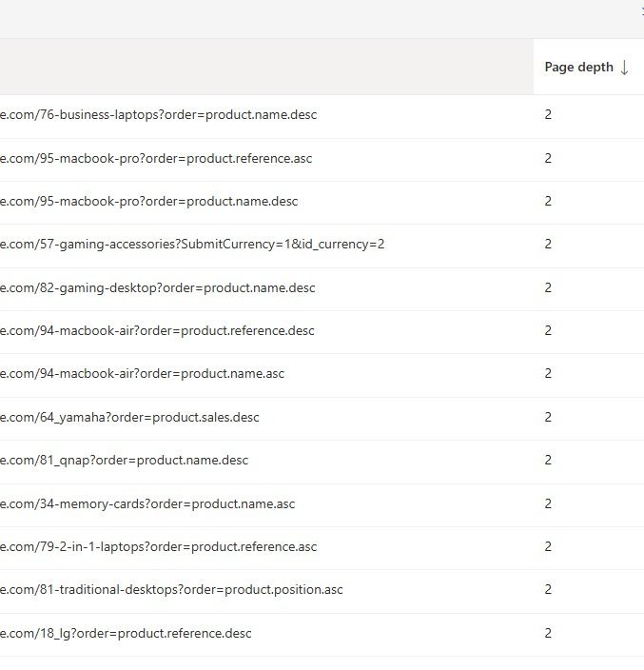Screen dimensions: 644x670
Task: Select the macbook-air name.asc URL
Action: tap(143, 374)
